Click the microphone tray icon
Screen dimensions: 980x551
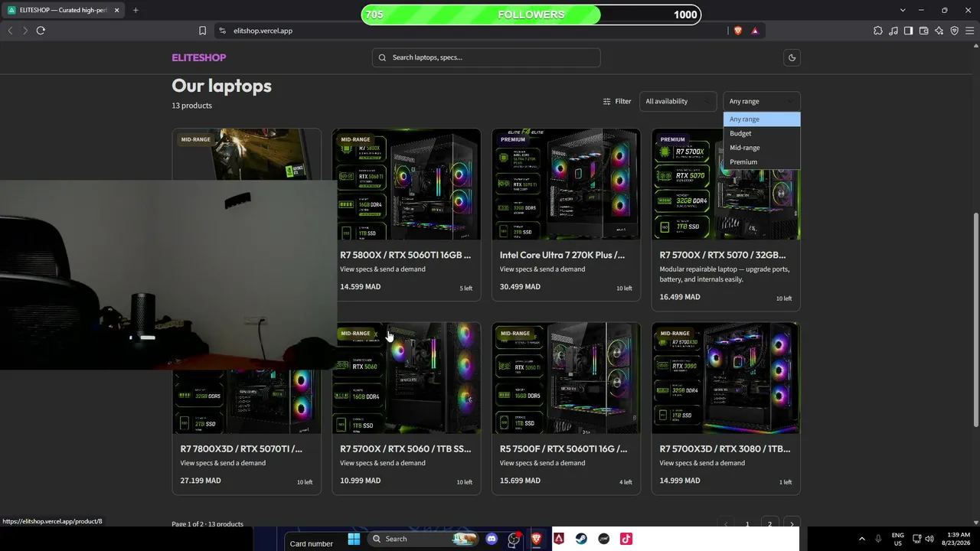[878, 539]
